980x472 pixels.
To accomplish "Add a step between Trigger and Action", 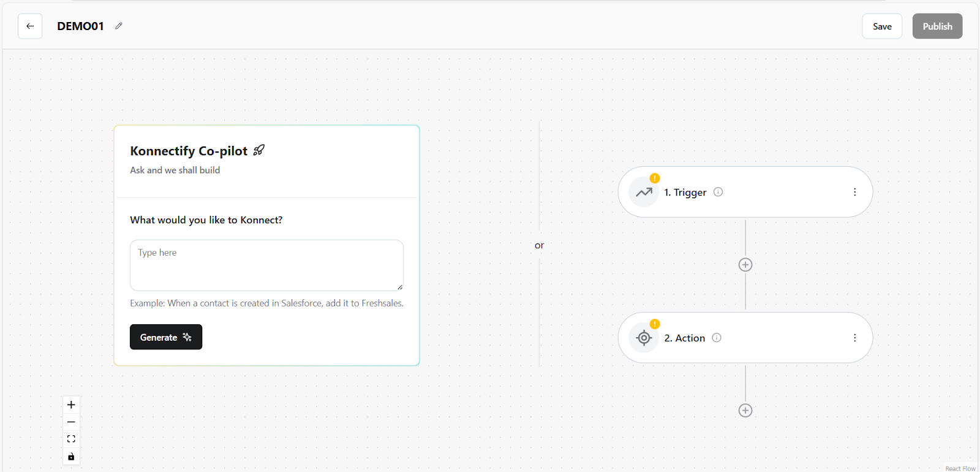I will coord(745,265).
